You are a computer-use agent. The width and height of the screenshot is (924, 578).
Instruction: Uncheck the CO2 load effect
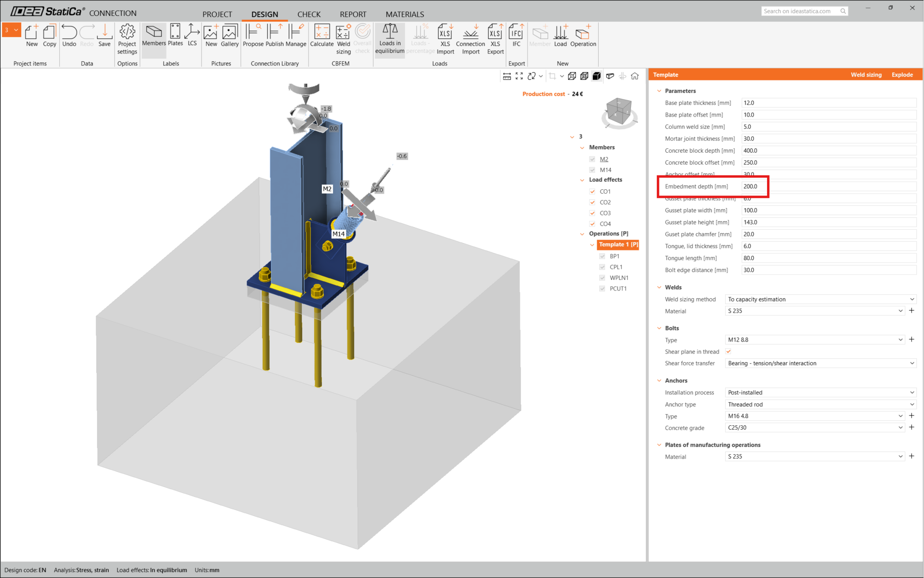click(592, 202)
